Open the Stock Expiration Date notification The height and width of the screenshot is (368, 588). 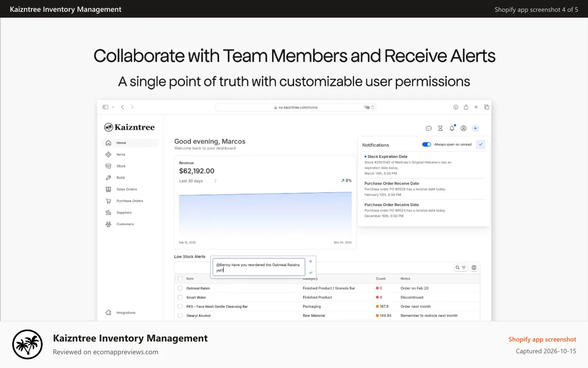[x=424, y=165]
